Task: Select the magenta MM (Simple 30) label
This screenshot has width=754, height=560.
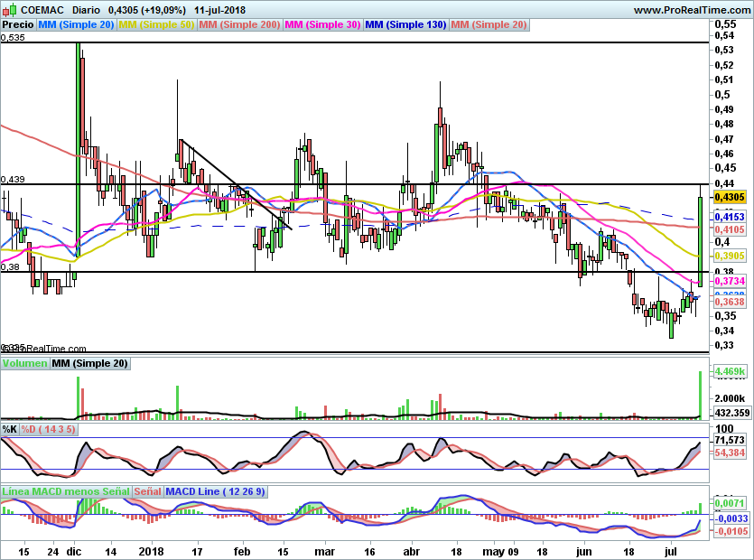Action: tap(322, 25)
